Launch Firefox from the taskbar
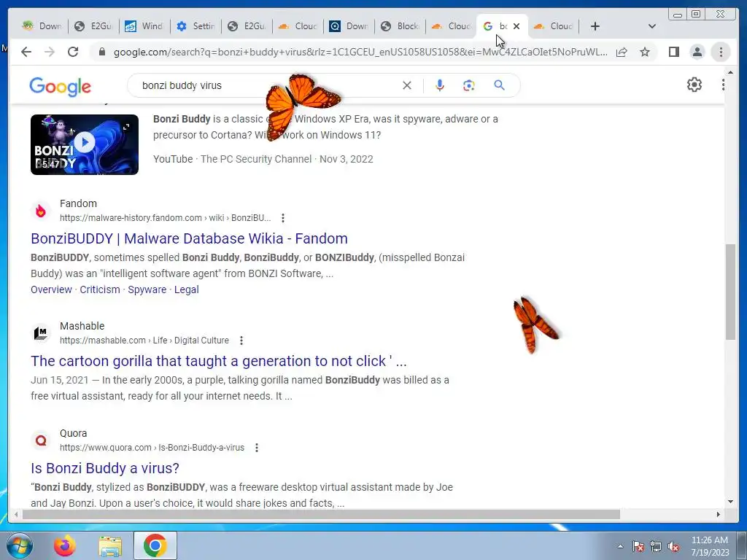Viewport: 747px width, 560px height. click(x=65, y=546)
